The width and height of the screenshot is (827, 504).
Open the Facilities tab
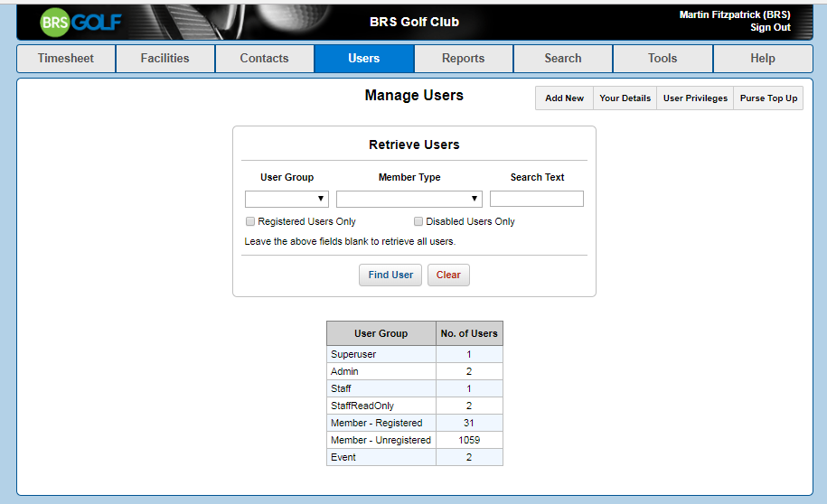click(x=165, y=58)
